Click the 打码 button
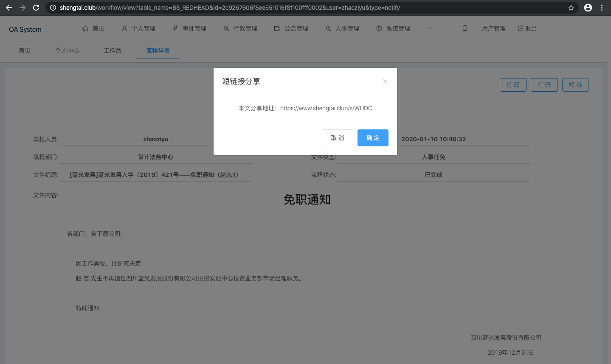The image size is (611, 364). point(544,85)
